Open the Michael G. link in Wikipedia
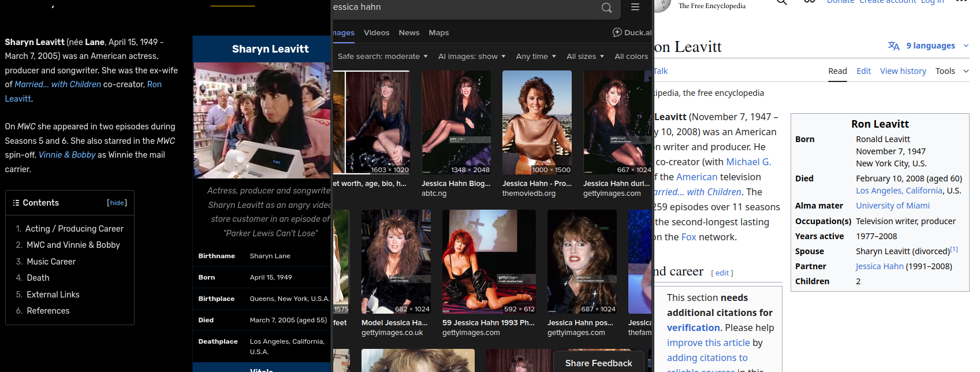The image size is (980, 372). (x=748, y=162)
